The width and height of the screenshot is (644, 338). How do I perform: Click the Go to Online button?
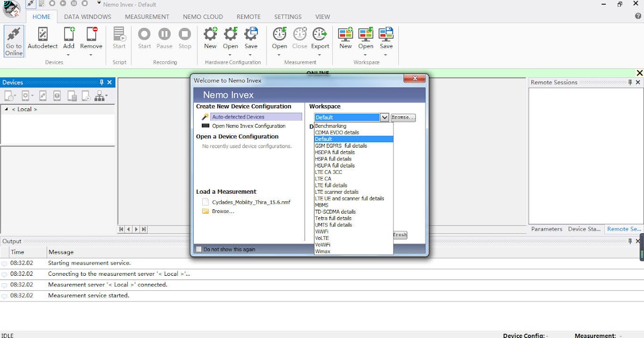tap(14, 41)
